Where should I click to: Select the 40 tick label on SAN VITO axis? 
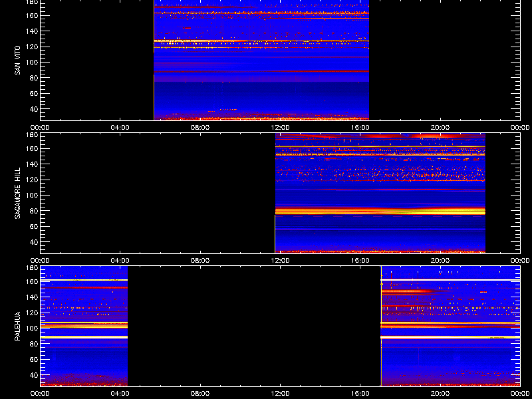click(33, 109)
